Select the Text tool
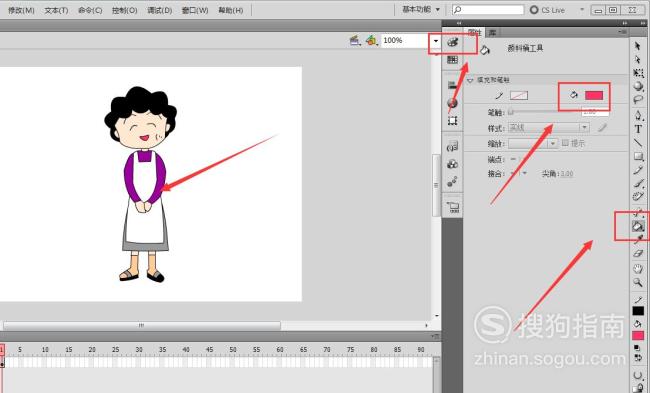The width and height of the screenshot is (650, 393). (x=638, y=129)
